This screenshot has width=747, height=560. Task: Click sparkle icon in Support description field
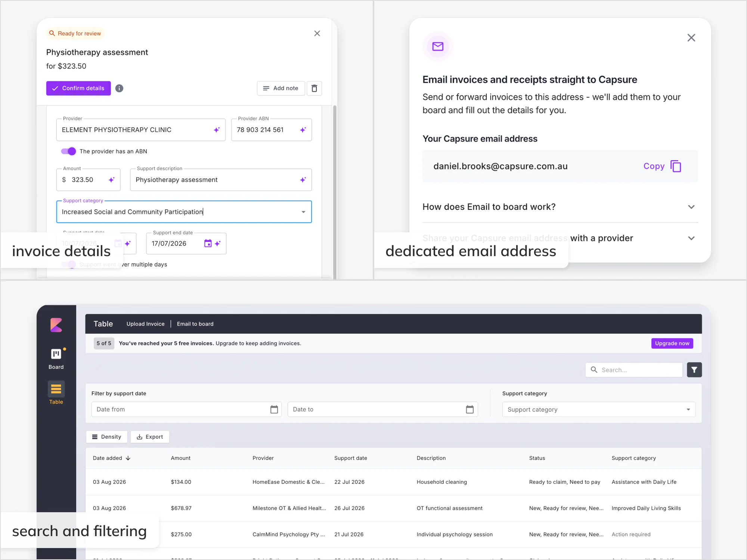[303, 180]
